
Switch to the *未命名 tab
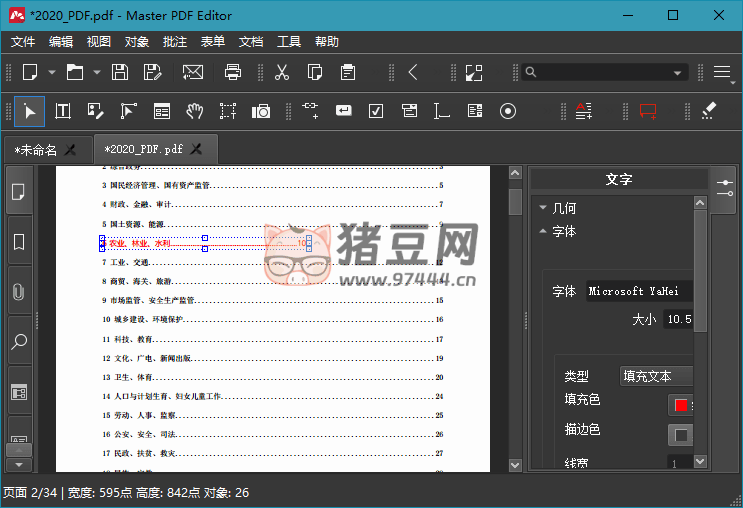(36, 149)
